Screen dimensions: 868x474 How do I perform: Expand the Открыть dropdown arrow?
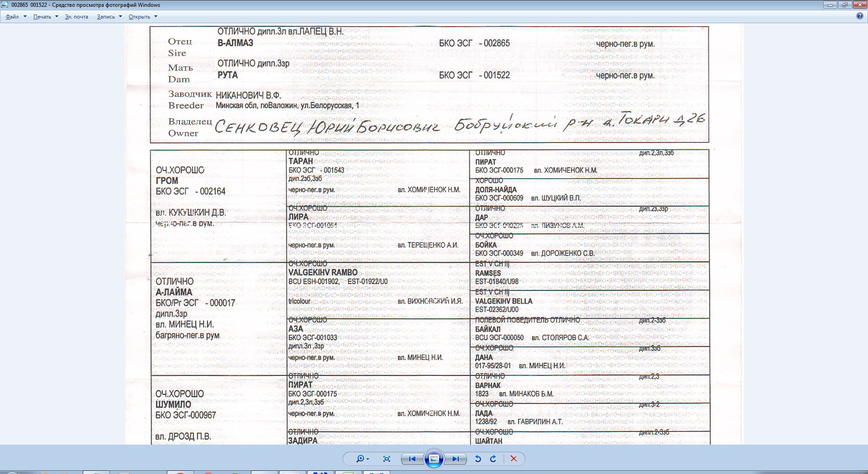[x=156, y=17]
